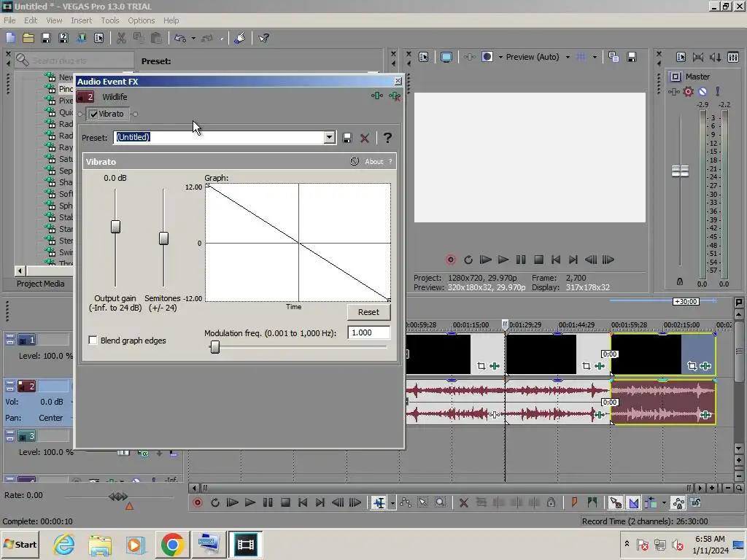747x560 pixels.
Task: Uncheck the Vibrato plug-in checkbox
Action: point(94,114)
